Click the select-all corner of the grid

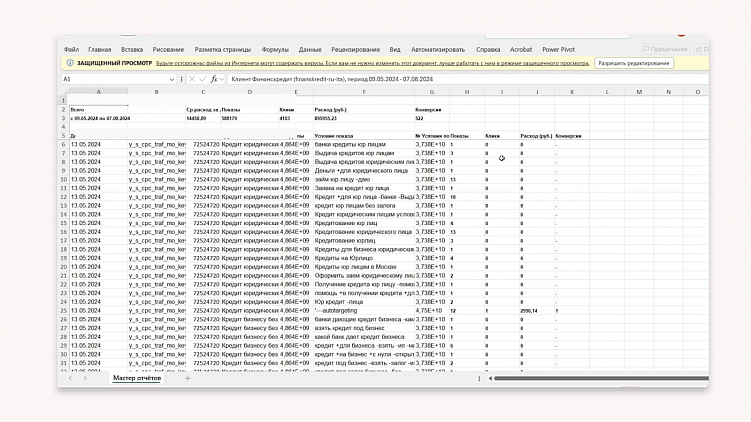(64, 91)
